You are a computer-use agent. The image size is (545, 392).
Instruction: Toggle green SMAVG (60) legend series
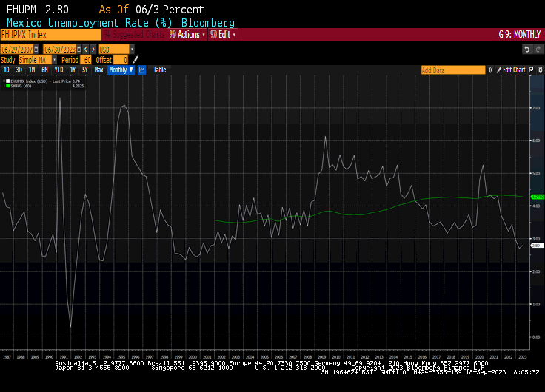[x=7, y=85]
